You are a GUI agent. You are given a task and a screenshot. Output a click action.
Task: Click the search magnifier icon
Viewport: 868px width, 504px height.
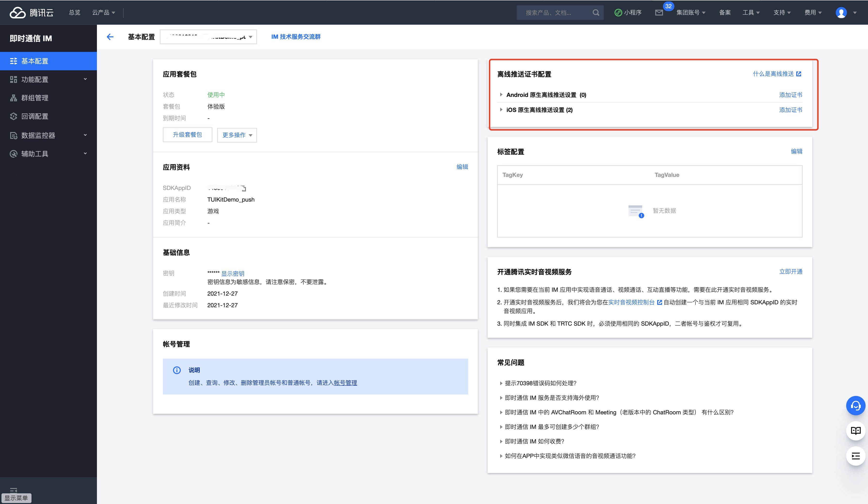coord(596,13)
